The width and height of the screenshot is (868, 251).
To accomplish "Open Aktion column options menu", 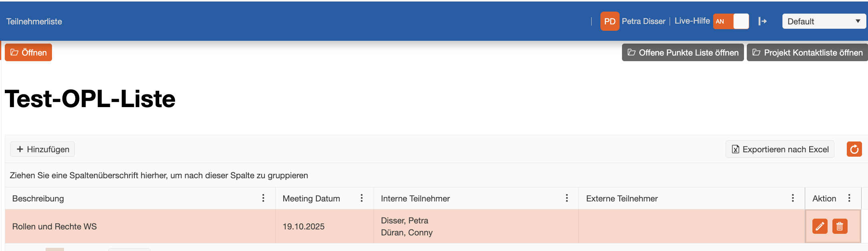I will point(849,198).
